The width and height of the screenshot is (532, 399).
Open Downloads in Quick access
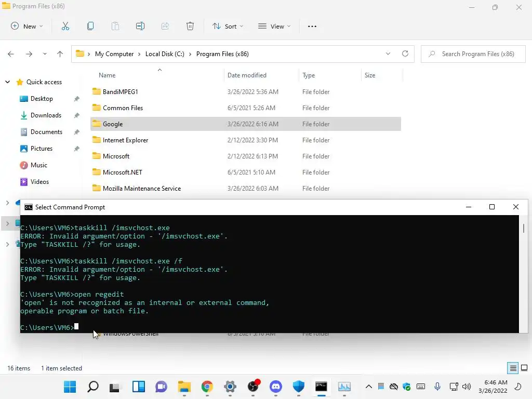(x=46, y=115)
